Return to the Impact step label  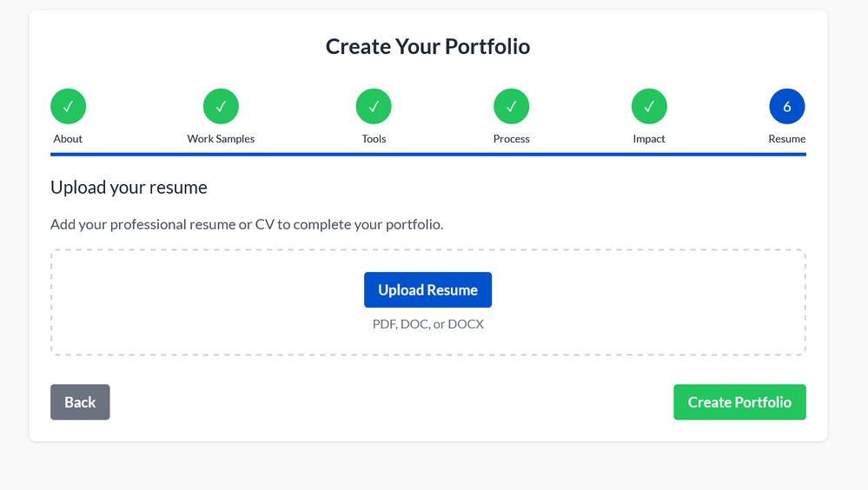[649, 139]
